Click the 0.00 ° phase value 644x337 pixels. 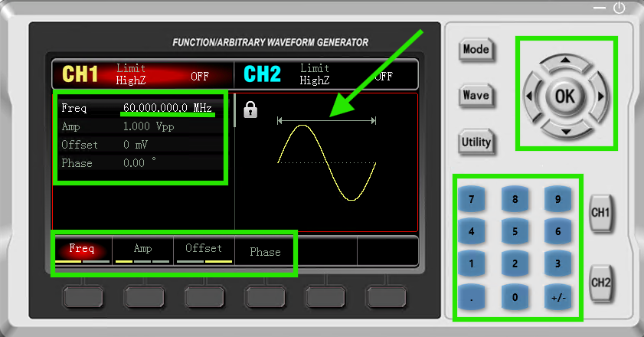click(x=139, y=162)
